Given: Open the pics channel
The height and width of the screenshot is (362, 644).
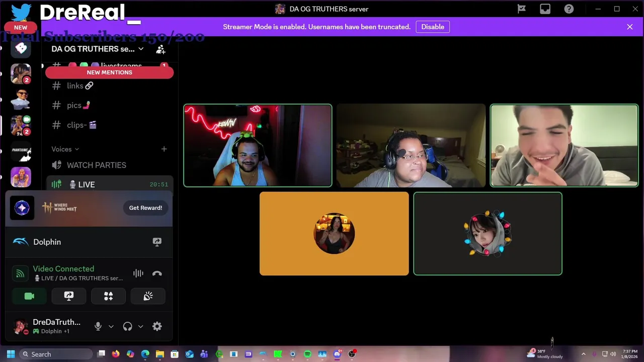Looking at the screenshot, I should (110, 105).
